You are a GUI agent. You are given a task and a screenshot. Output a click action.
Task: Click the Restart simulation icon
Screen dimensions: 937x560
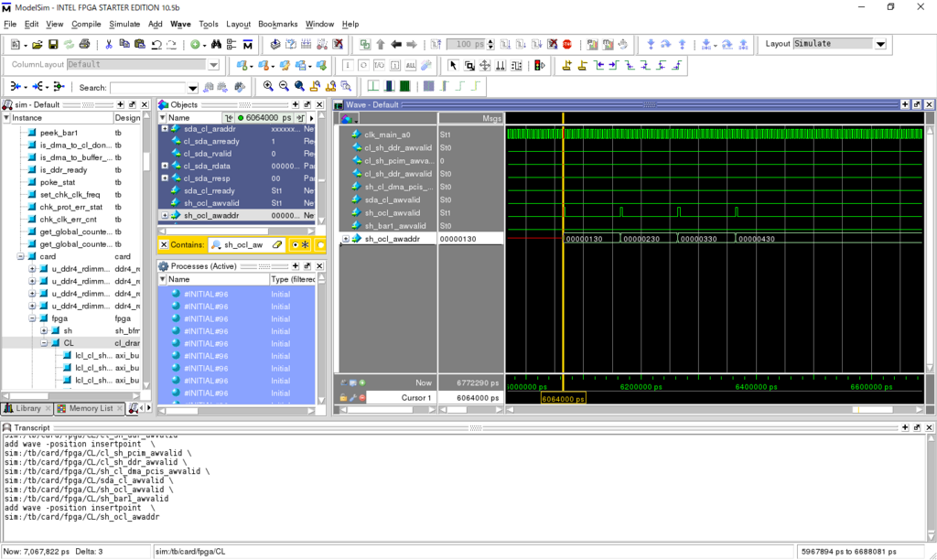(x=436, y=44)
